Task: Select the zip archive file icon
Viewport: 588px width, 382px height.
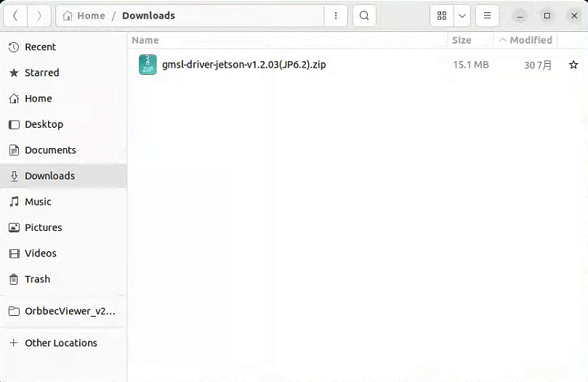Action: (x=148, y=65)
